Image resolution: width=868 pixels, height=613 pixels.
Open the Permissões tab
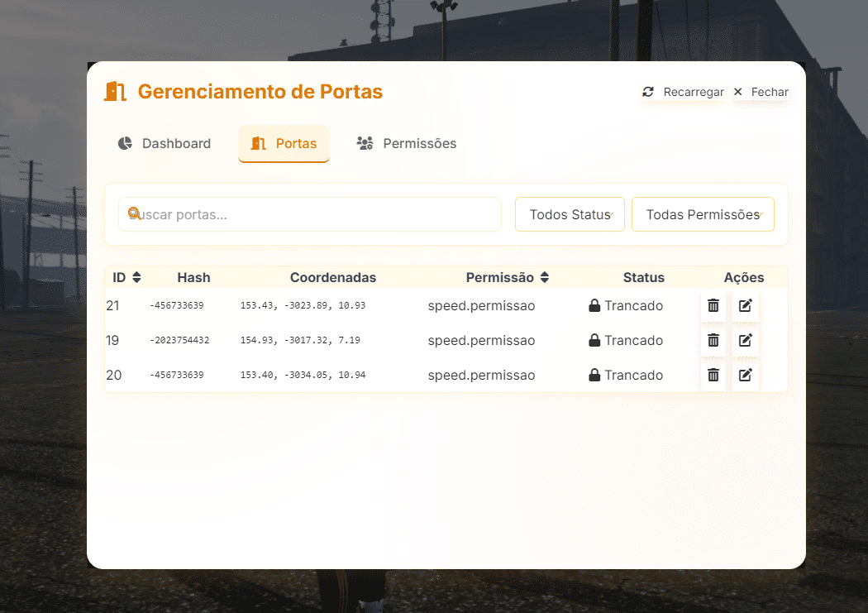[x=407, y=144]
